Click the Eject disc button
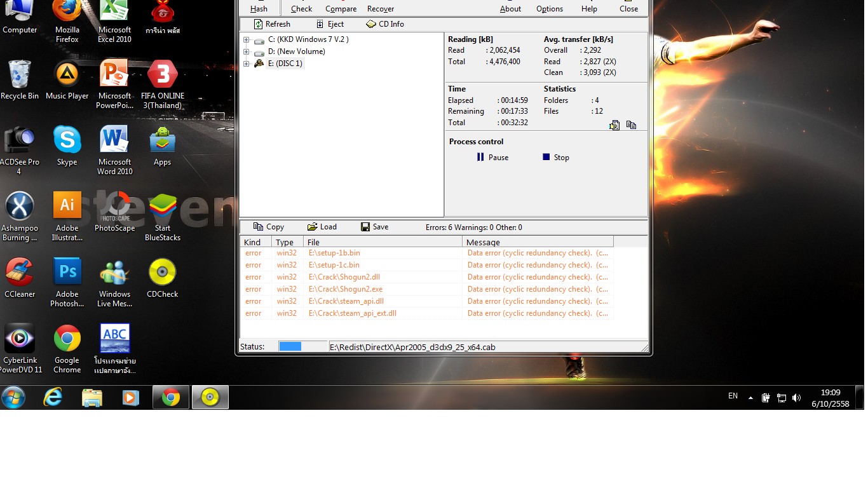868x488 pixels. 320,24
